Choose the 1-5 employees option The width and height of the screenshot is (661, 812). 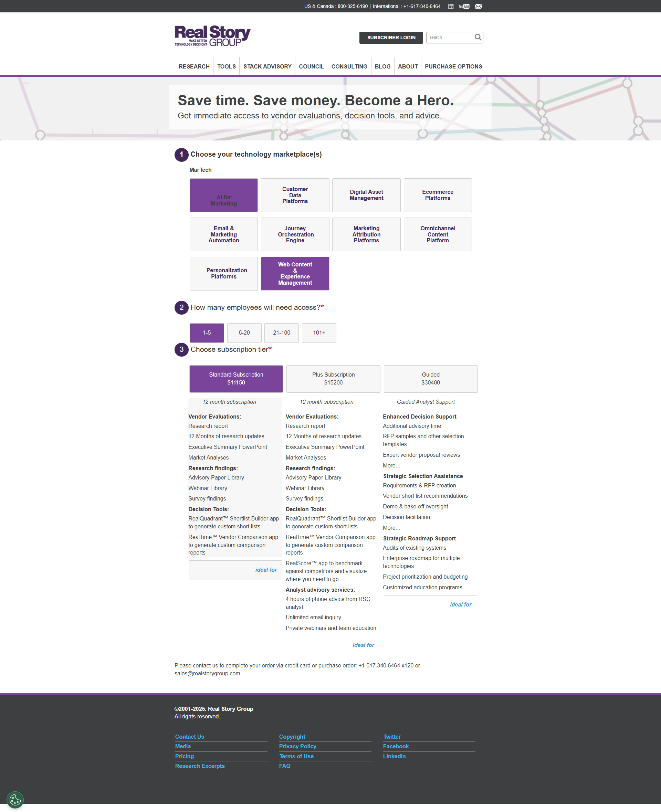point(207,333)
